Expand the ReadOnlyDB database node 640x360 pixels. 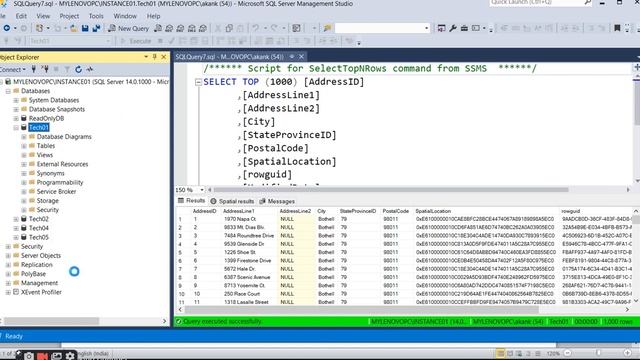[16, 118]
